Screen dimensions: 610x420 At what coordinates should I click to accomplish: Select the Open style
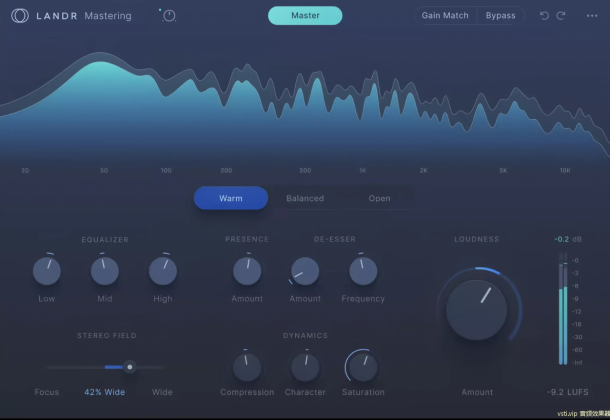pos(379,198)
